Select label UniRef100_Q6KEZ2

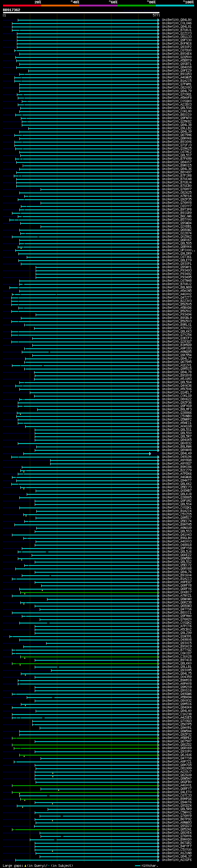177,555
